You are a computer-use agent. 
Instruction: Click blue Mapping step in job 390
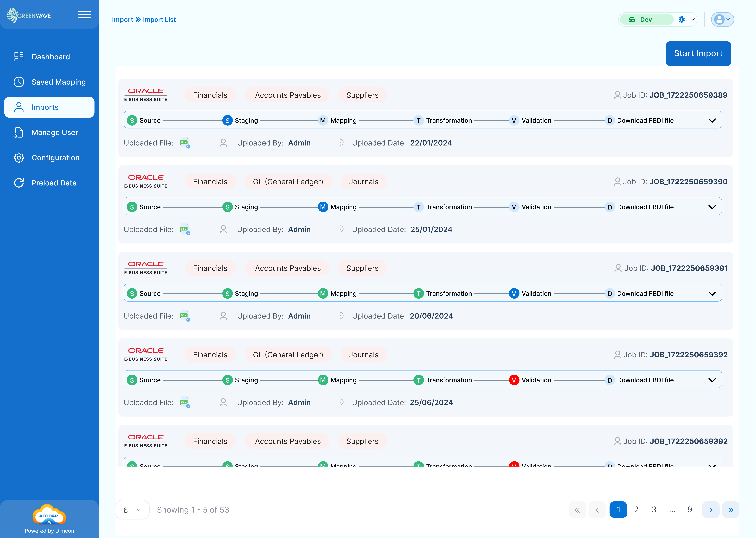pos(323,207)
